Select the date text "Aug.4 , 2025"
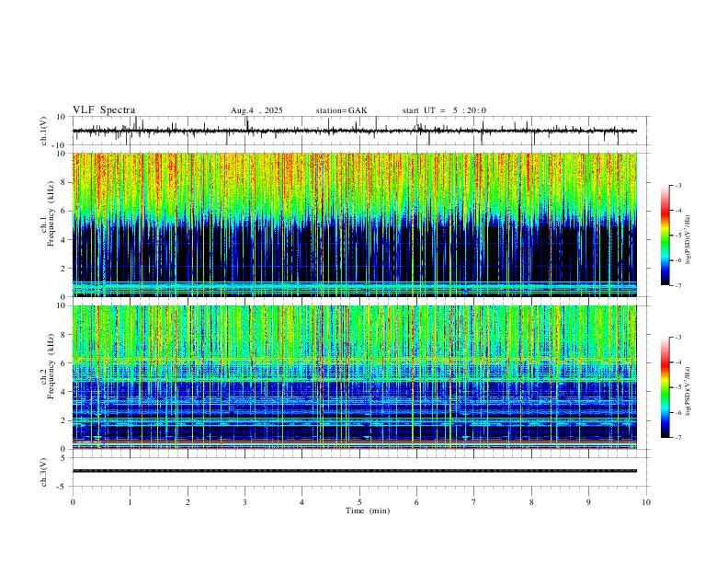The width and height of the screenshot is (728, 563). coord(256,110)
